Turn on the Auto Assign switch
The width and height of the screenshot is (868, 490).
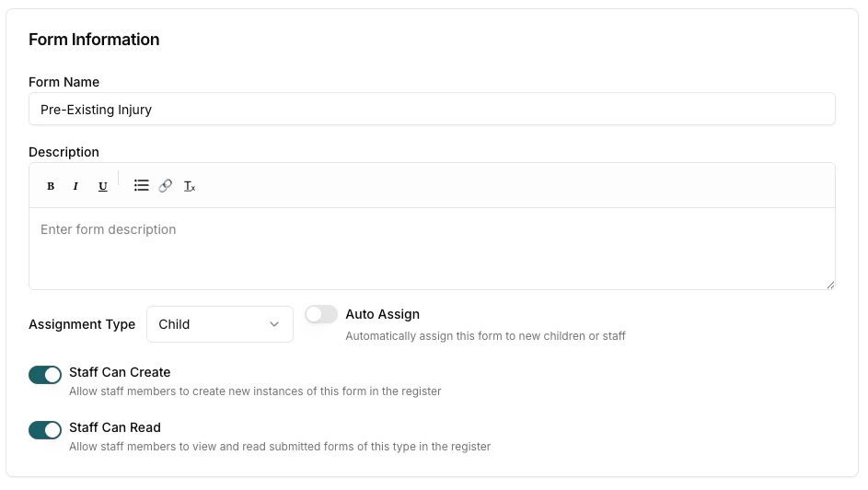(321, 314)
